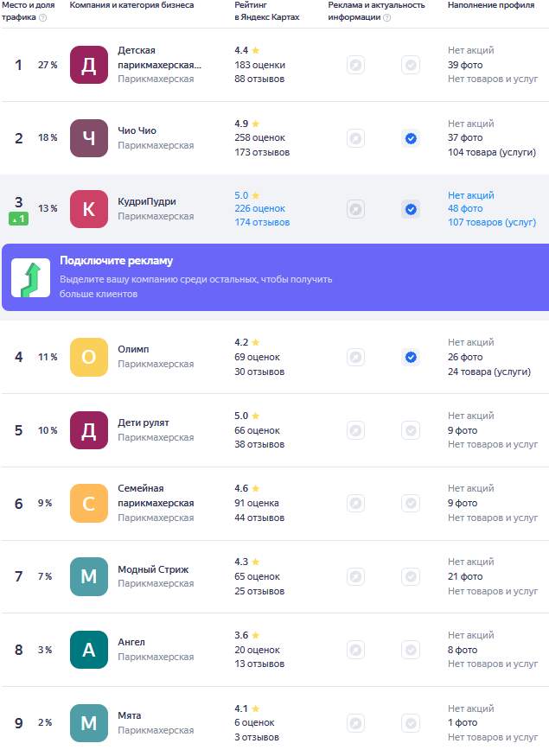The width and height of the screenshot is (549, 756).
Task: Click the 'Ч' avatar of Чио Чио
Action: click(x=89, y=138)
